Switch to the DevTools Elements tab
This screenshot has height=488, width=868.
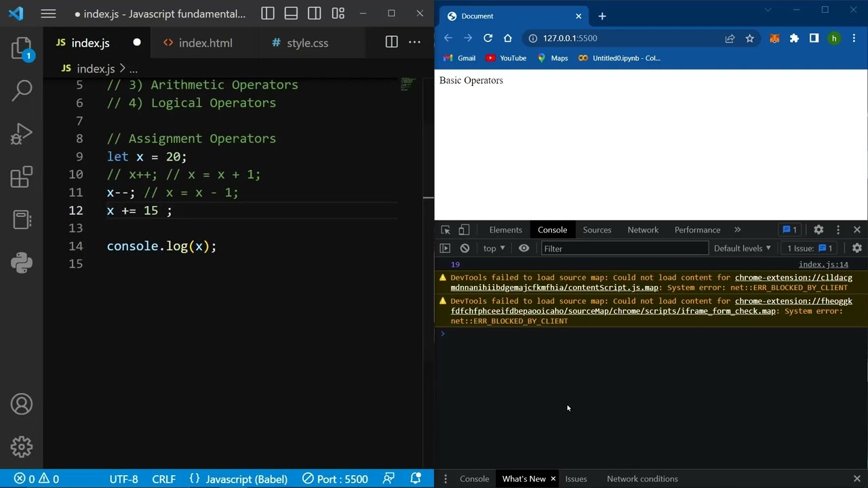(x=506, y=230)
